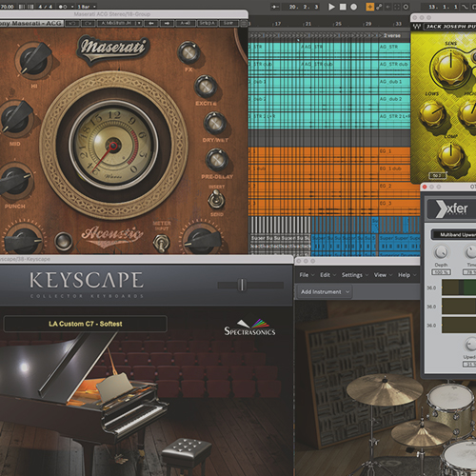Click the A→B copy button in Maserati toolbar
Viewport: 476px width, 476px height.
click(x=186, y=23)
